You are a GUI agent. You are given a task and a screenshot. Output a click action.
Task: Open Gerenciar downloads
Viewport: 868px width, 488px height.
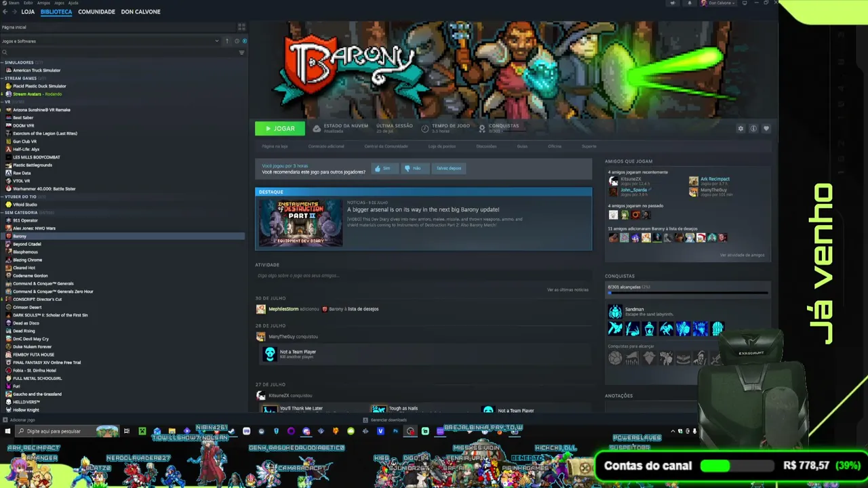click(385, 420)
